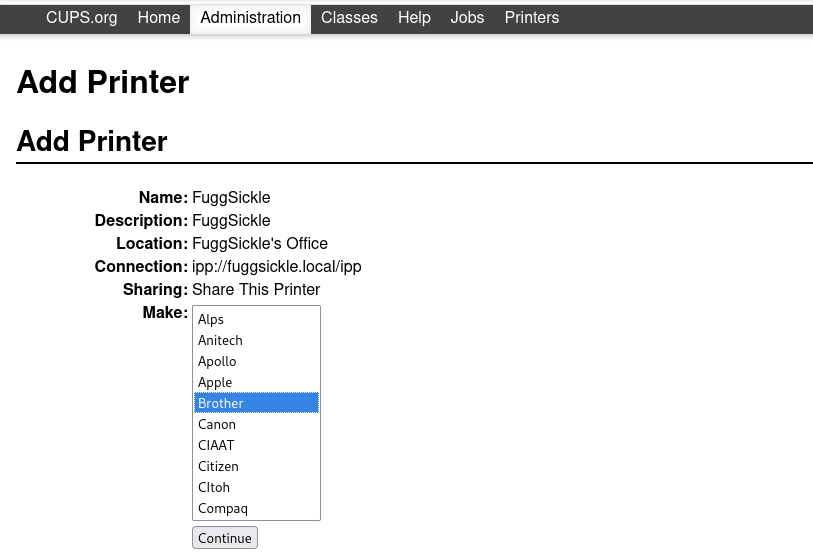Pick Citizen in the Make list

coord(218,466)
